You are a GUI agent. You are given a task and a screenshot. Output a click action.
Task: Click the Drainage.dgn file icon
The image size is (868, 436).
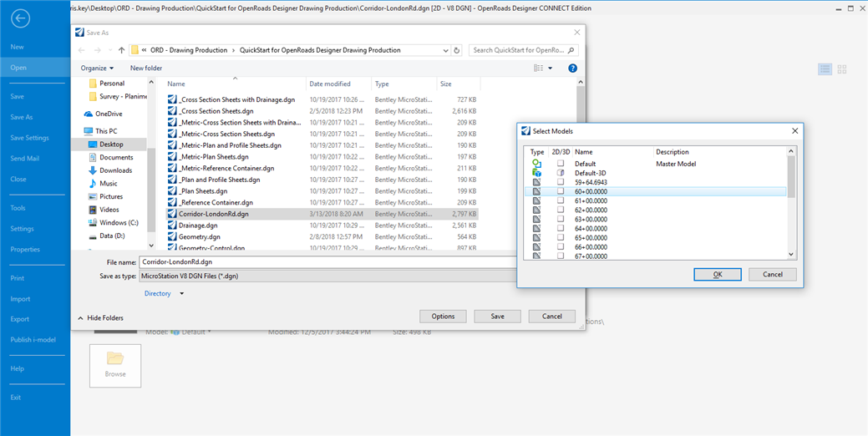tap(171, 226)
